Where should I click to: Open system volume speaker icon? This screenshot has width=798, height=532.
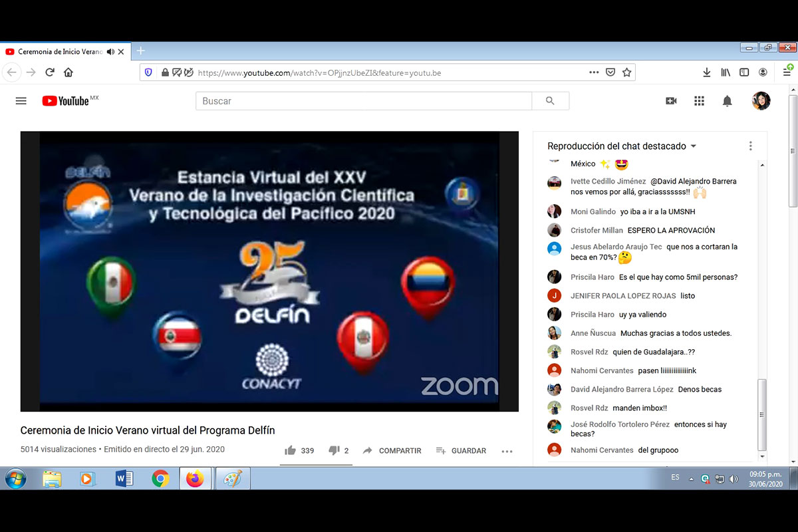(733, 479)
